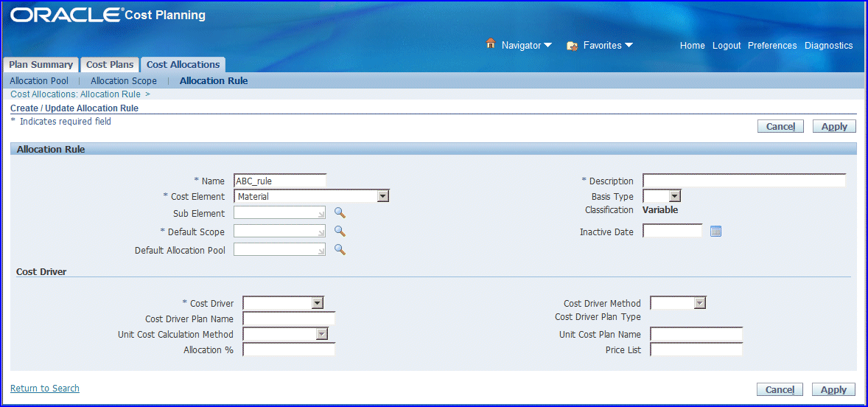
Task: Click the bottom Cancel button
Action: coord(780,389)
